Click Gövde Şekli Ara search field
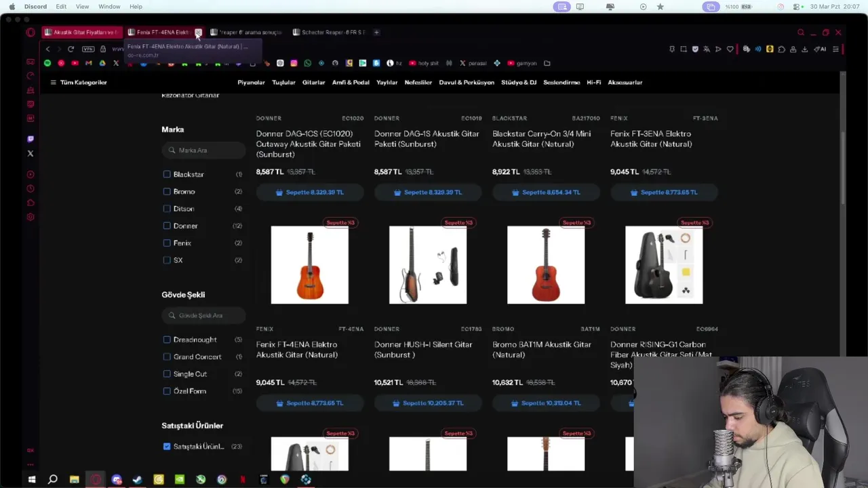Image resolution: width=868 pixels, height=488 pixels. pyautogui.click(x=203, y=315)
